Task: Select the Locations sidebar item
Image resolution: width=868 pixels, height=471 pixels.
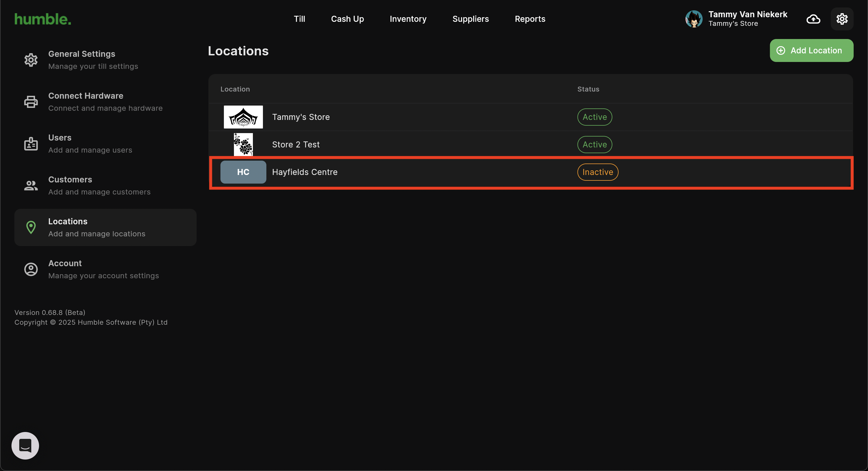Action: (x=105, y=227)
